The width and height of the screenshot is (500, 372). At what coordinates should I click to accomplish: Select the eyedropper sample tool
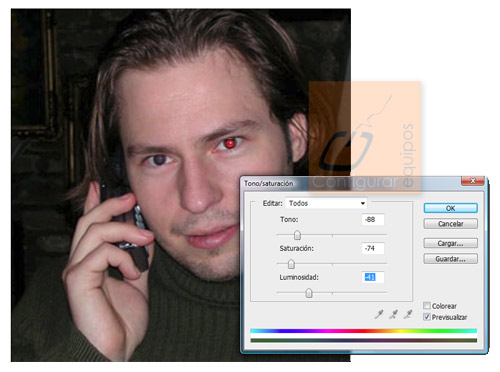tap(379, 314)
